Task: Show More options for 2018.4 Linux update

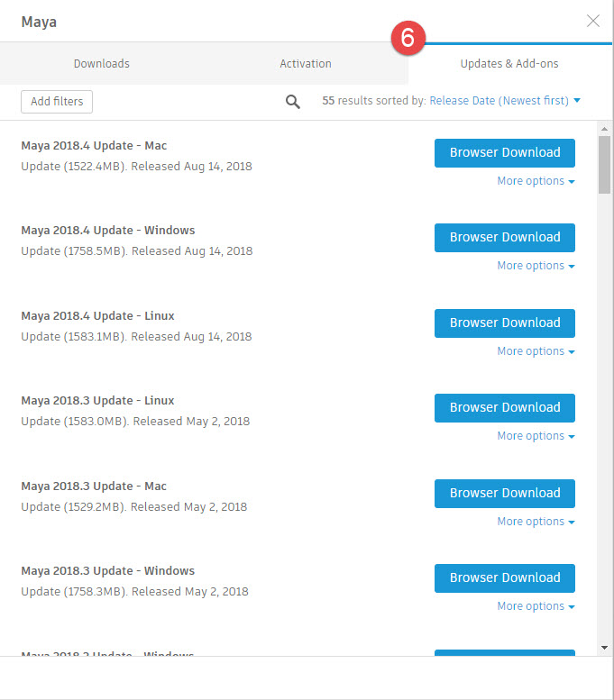Action: click(536, 351)
